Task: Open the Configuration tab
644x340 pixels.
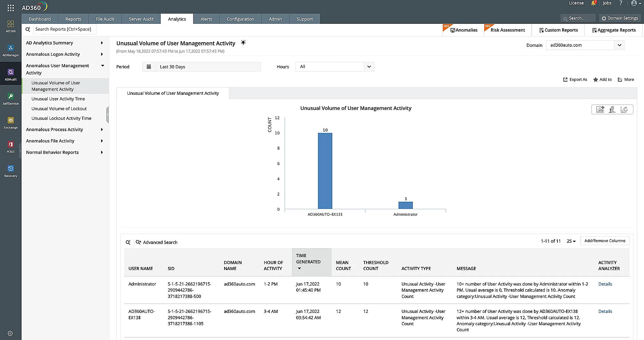Action: [240, 19]
